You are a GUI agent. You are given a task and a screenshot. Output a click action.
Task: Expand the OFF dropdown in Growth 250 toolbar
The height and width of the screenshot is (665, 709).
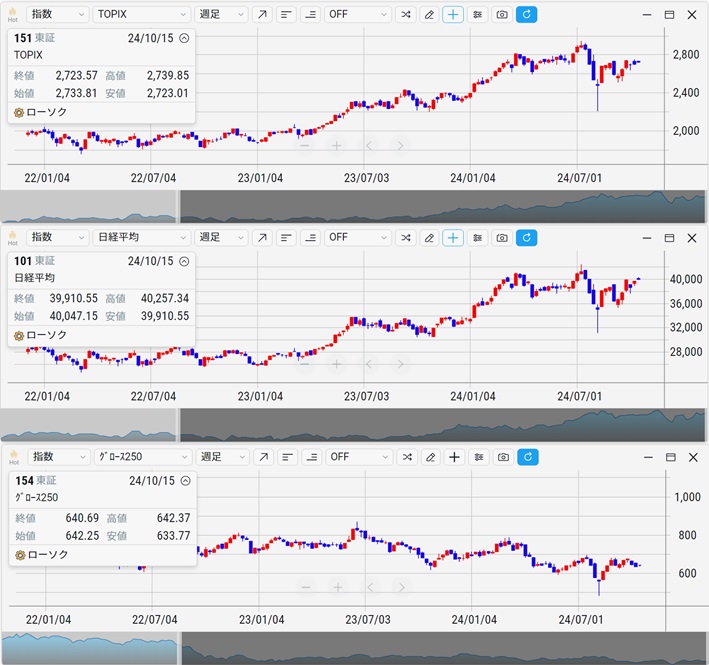[357, 457]
